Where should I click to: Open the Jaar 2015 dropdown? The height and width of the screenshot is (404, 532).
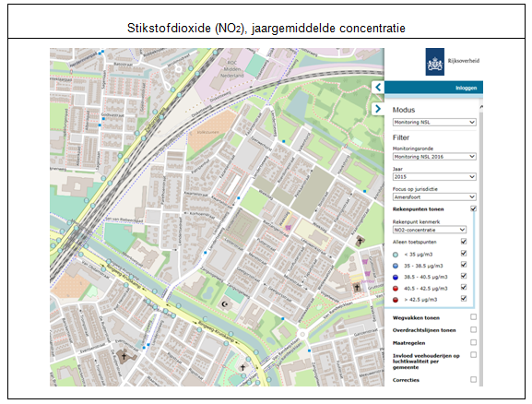point(434,176)
